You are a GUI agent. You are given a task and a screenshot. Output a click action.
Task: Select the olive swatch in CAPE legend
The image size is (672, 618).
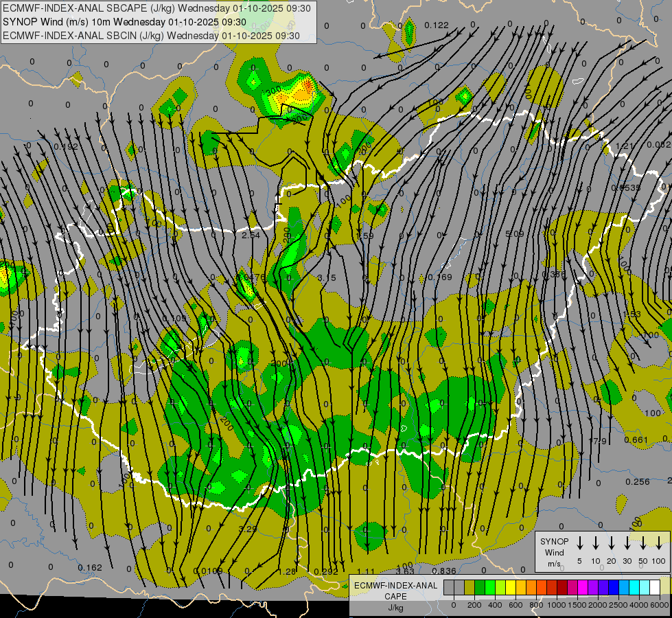tap(470, 587)
